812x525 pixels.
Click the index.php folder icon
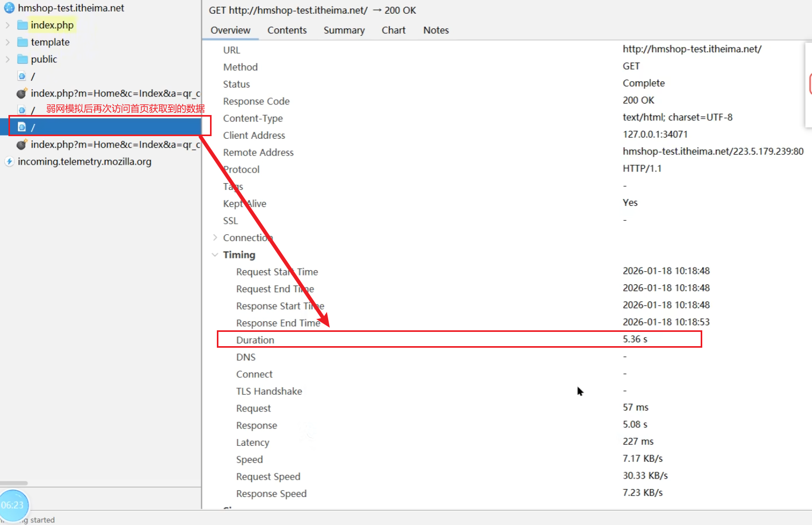[x=23, y=25]
